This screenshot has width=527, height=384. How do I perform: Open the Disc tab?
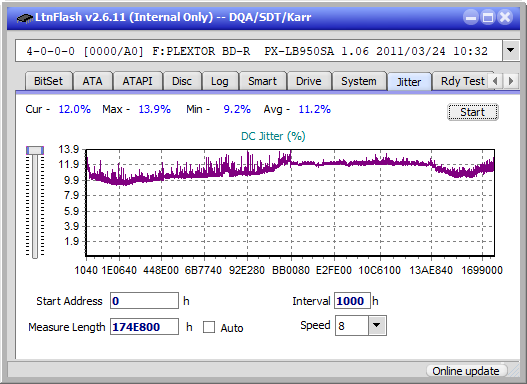click(182, 81)
